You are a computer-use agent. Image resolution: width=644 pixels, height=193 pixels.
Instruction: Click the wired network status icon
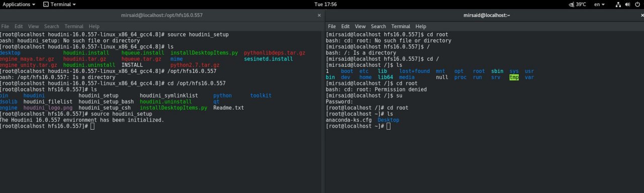tap(618, 4)
